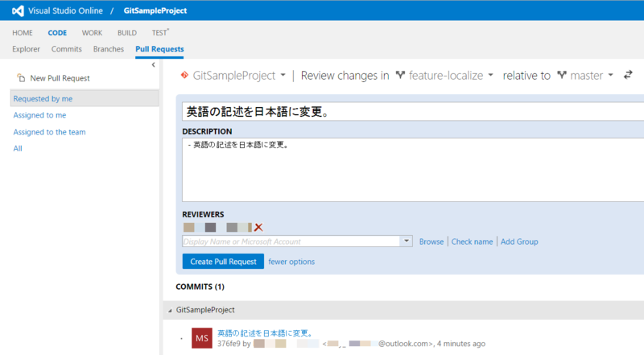Click the GitSampleProject repository git icon
644x355 pixels.
[x=184, y=75]
